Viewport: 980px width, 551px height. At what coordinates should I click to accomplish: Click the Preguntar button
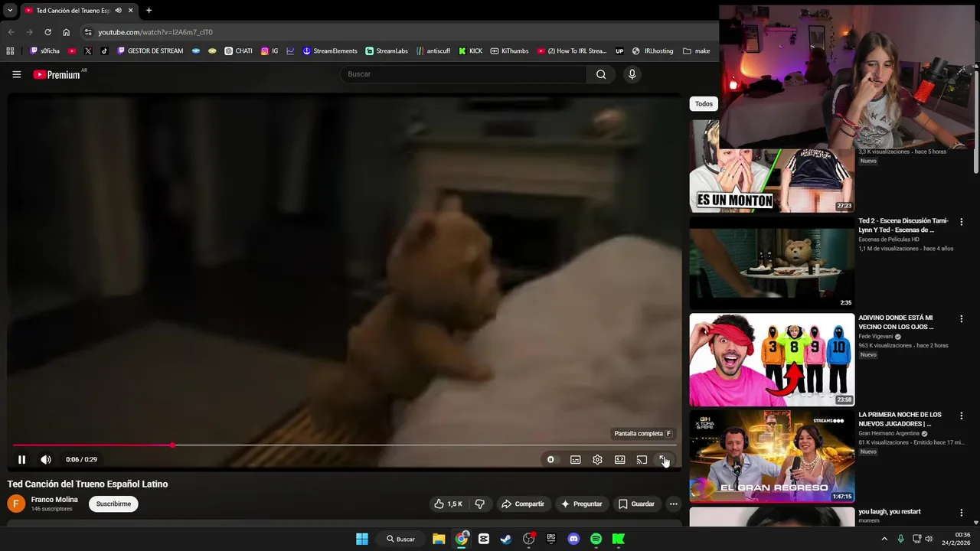(x=581, y=504)
